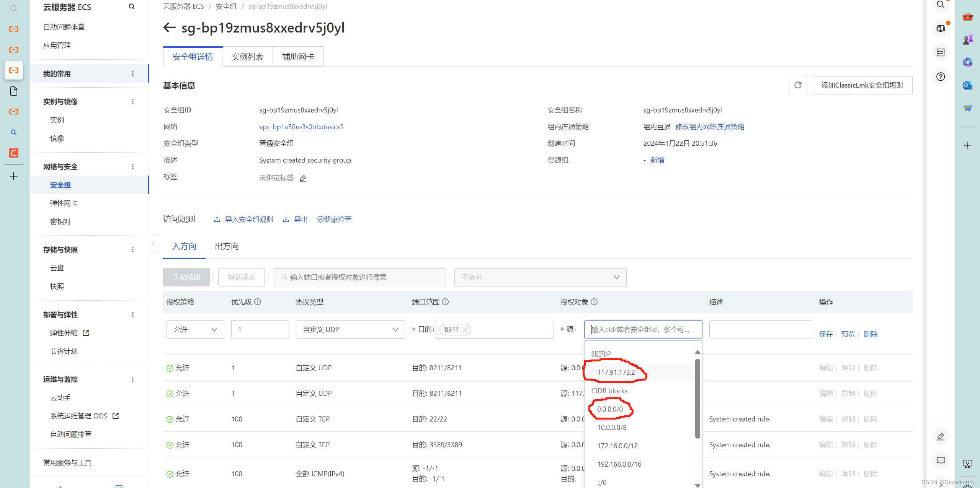Click the ECS sidebar search magnifier
The image size is (980, 488).
[x=131, y=7]
